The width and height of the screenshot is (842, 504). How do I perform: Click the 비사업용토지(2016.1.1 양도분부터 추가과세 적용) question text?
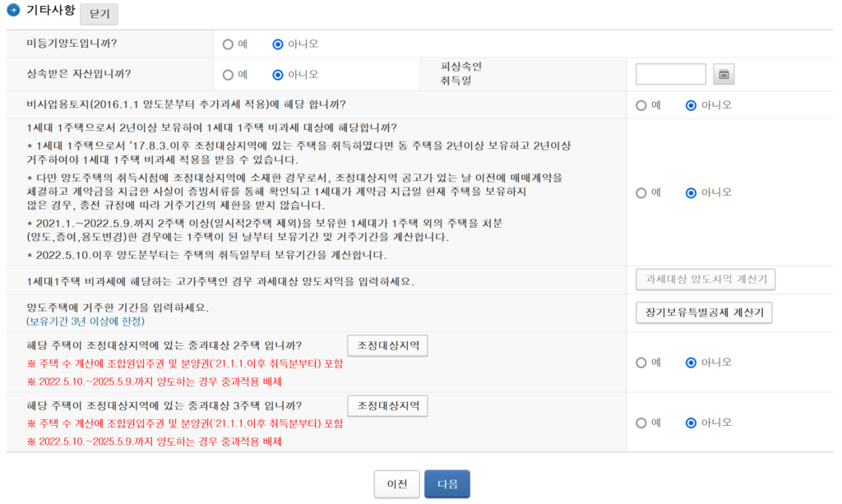point(187,104)
